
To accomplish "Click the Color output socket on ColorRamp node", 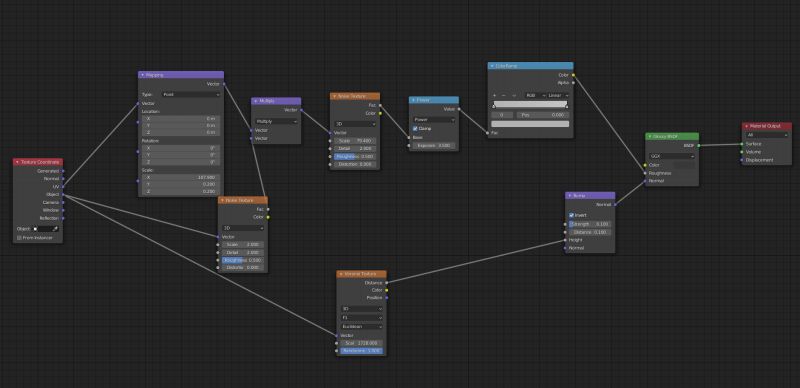I will coord(573,75).
